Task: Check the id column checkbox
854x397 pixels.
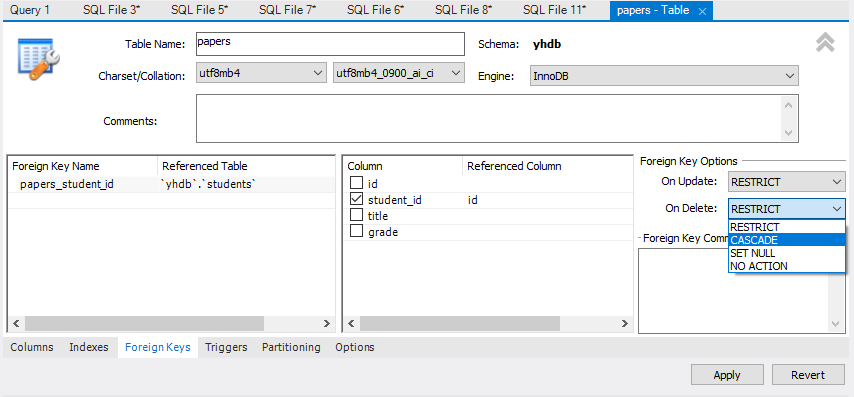Action: 356,182
